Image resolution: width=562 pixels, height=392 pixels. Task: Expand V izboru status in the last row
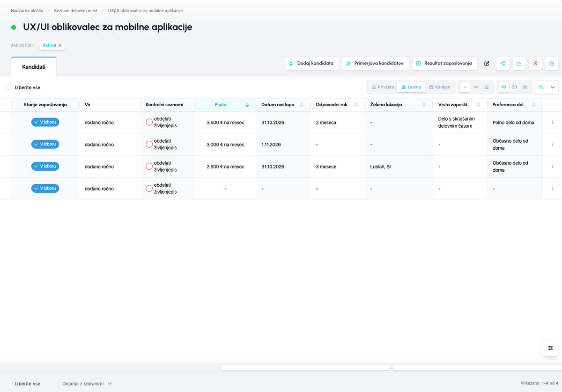pyautogui.click(x=45, y=188)
